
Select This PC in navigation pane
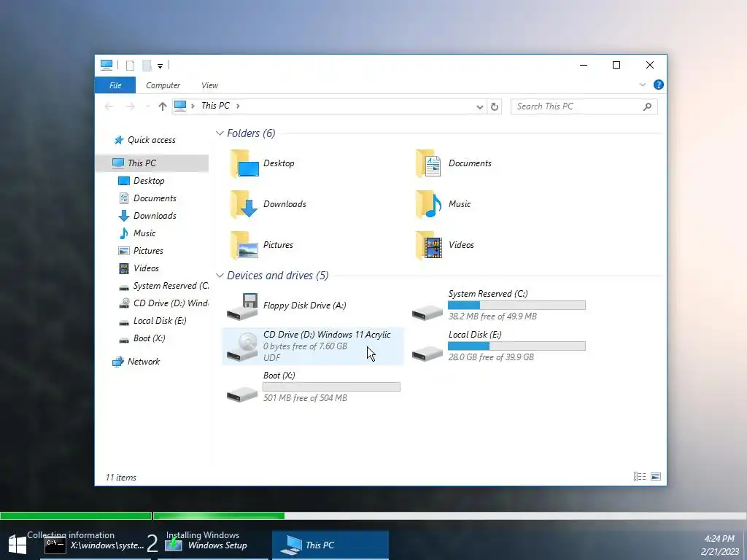click(152, 163)
